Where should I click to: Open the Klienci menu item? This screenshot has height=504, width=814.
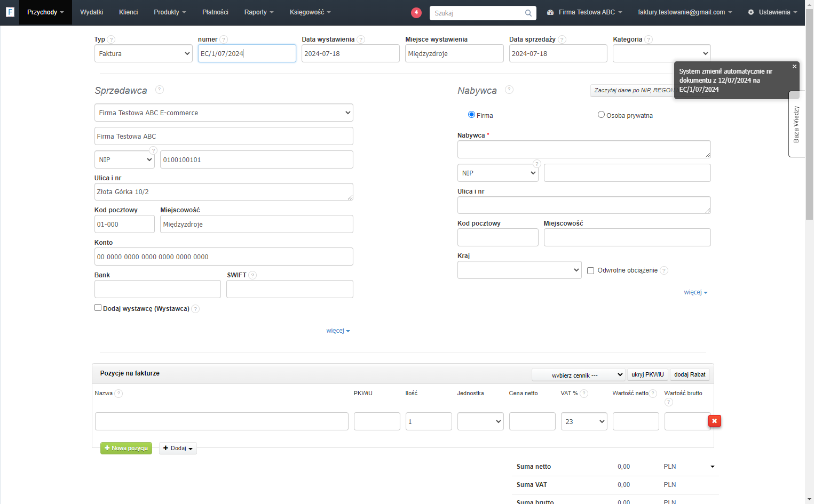[x=129, y=12]
